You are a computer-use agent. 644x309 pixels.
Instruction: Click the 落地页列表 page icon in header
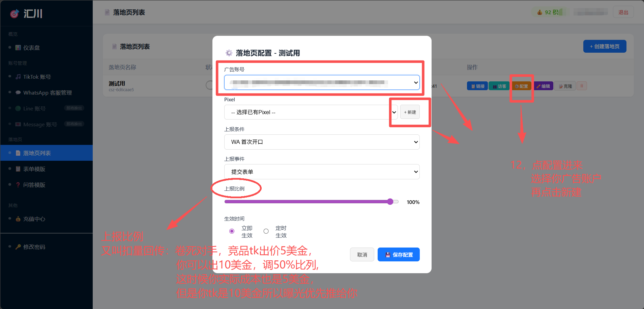pos(107,12)
